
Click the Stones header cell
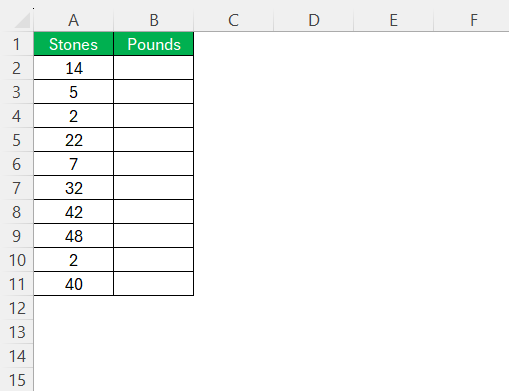[x=73, y=44]
